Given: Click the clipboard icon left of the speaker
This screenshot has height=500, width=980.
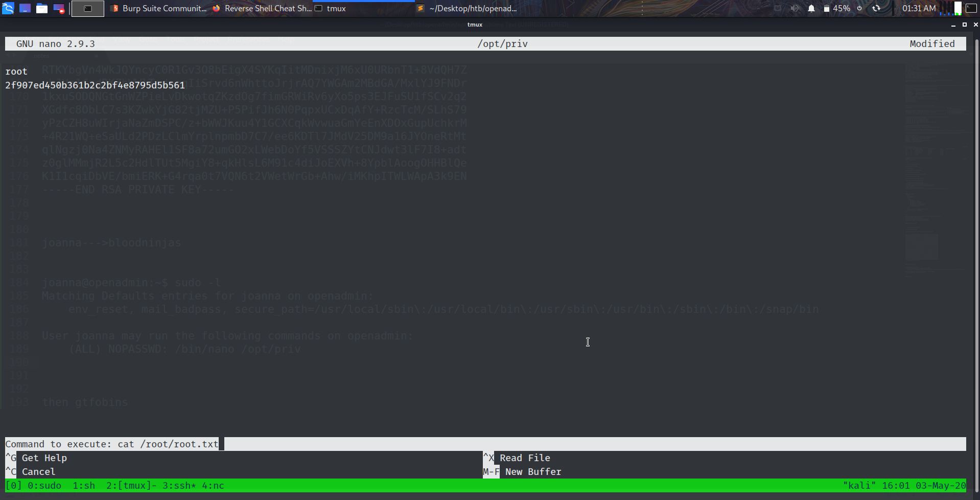Looking at the screenshot, I should pos(778,8).
